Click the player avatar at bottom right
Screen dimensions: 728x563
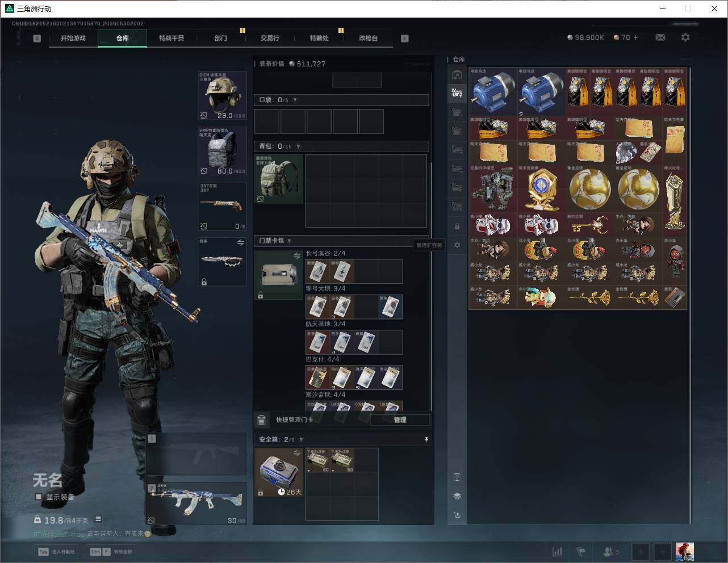coord(684,551)
